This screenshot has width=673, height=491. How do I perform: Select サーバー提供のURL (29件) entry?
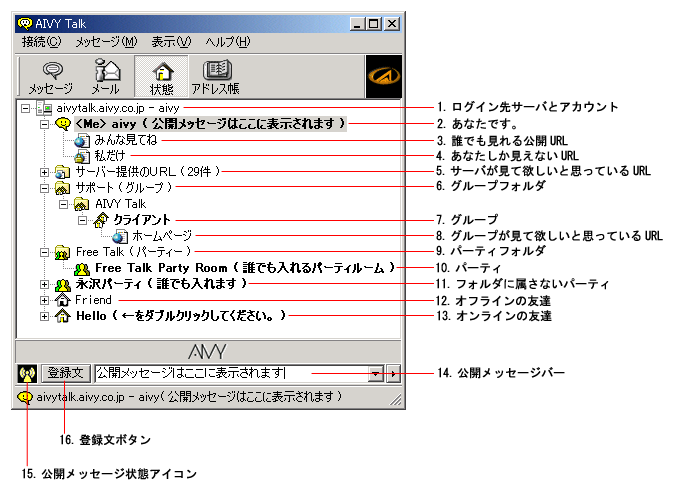tap(148, 172)
